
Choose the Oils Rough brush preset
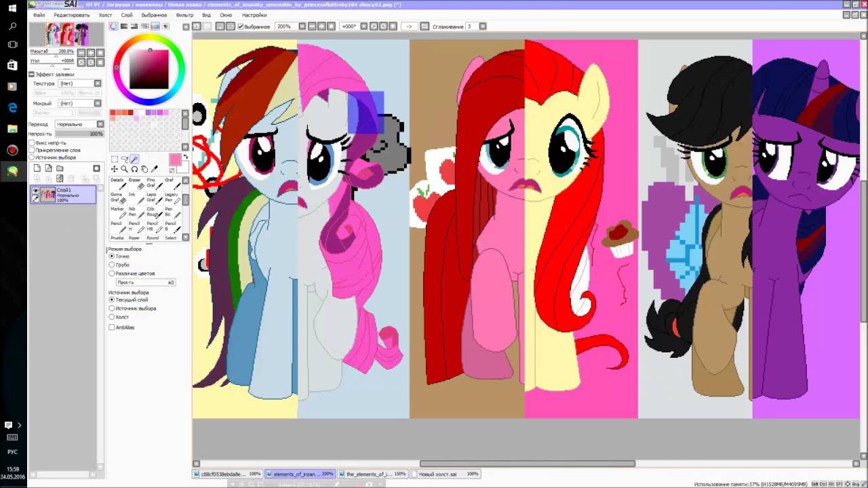pyautogui.click(x=155, y=212)
